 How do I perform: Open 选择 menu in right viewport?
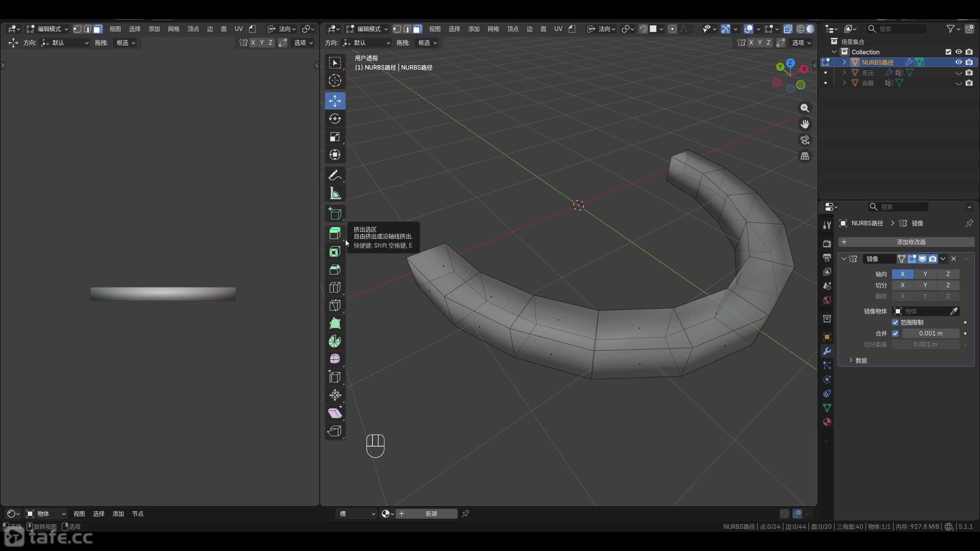point(454,29)
